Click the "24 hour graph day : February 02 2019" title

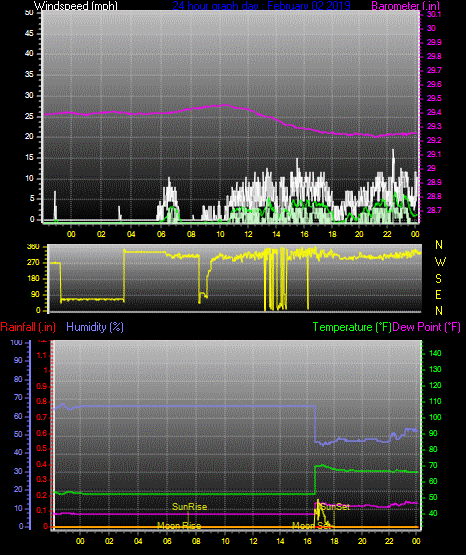261,5
